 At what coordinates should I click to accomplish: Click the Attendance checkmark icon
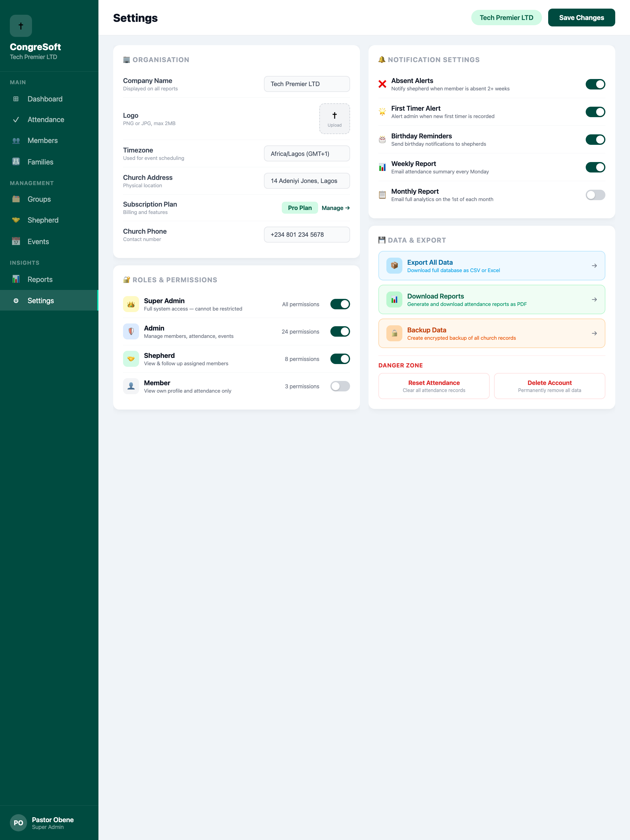click(x=16, y=120)
